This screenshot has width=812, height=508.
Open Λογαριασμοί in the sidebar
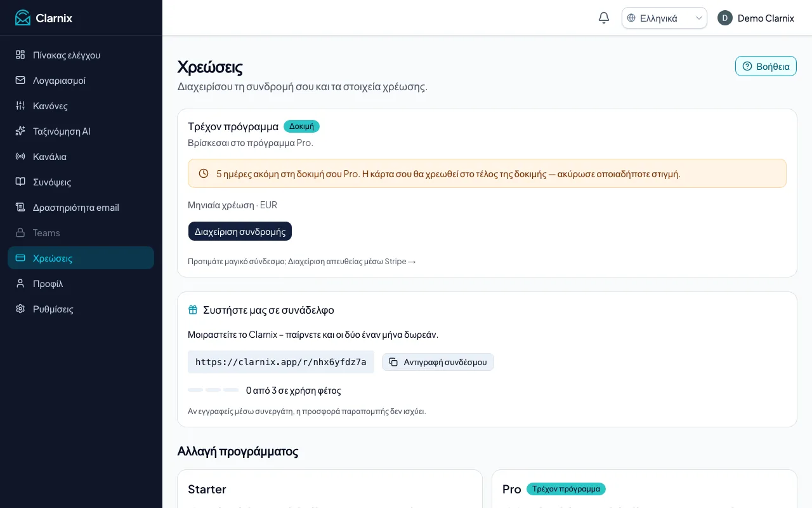pos(81,80)
